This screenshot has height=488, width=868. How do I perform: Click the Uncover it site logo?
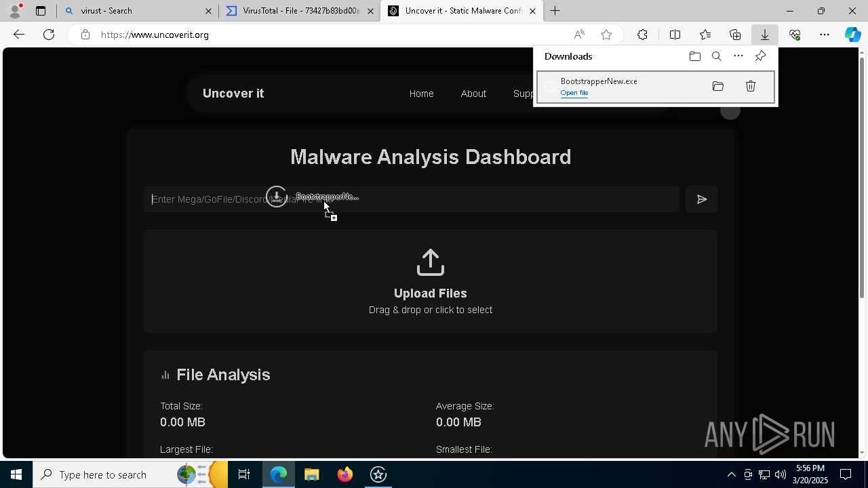pyautogui.click(x=233, y=94)
